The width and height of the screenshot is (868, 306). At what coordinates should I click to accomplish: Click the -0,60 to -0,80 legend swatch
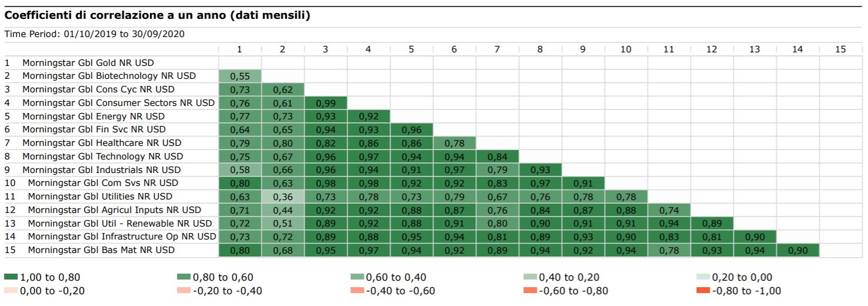(530, 290)
